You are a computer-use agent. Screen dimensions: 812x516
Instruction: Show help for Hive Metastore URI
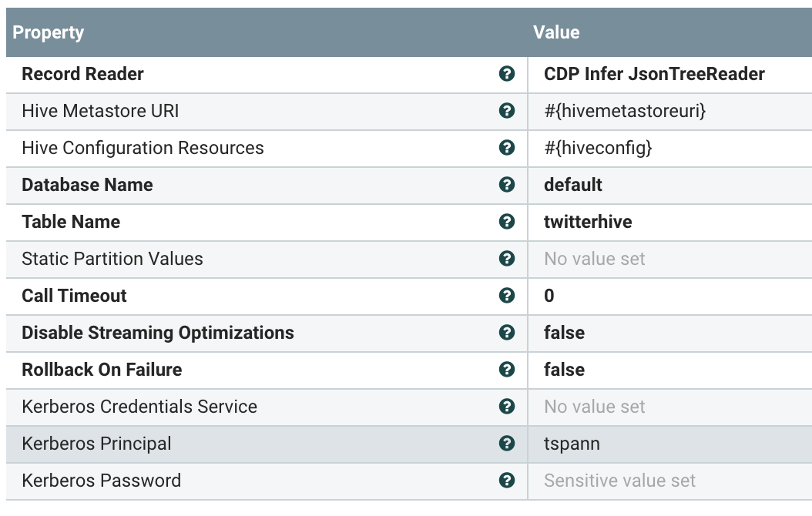click(506, 111)
